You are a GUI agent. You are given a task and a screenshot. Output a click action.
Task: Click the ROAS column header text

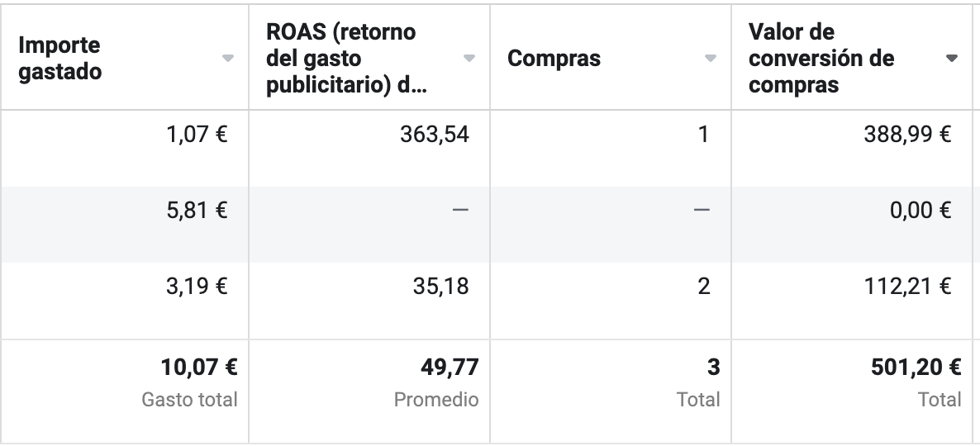coord(347,58)
